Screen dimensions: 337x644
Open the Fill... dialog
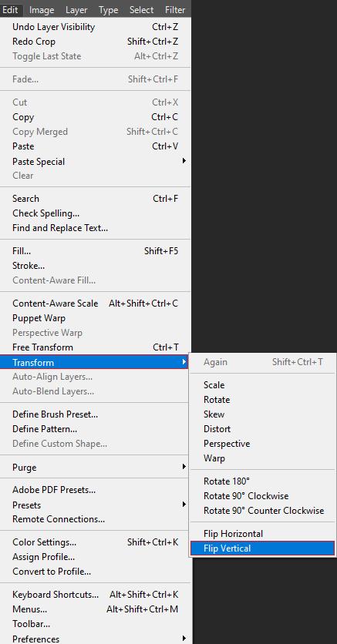pyautogui.click(x=96, y=251)
